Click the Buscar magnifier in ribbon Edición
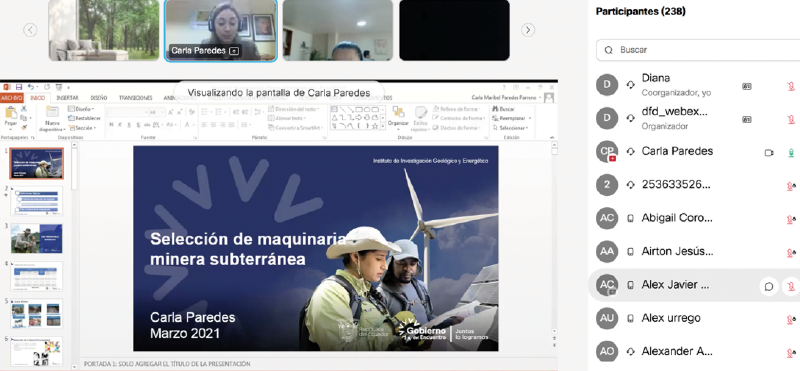This screenshot has height=371, width=800. pyautogui.click(x=495, y=109)
